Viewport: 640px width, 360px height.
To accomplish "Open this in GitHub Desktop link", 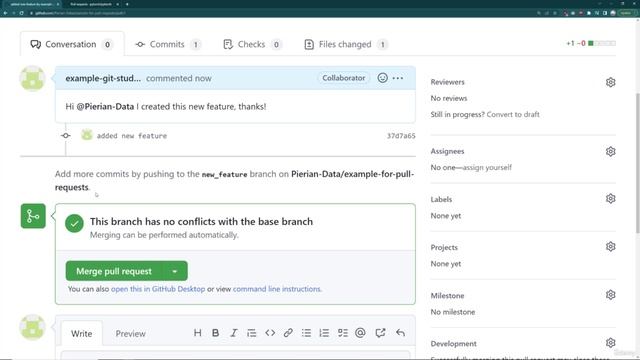I will (x=158, y=289).
